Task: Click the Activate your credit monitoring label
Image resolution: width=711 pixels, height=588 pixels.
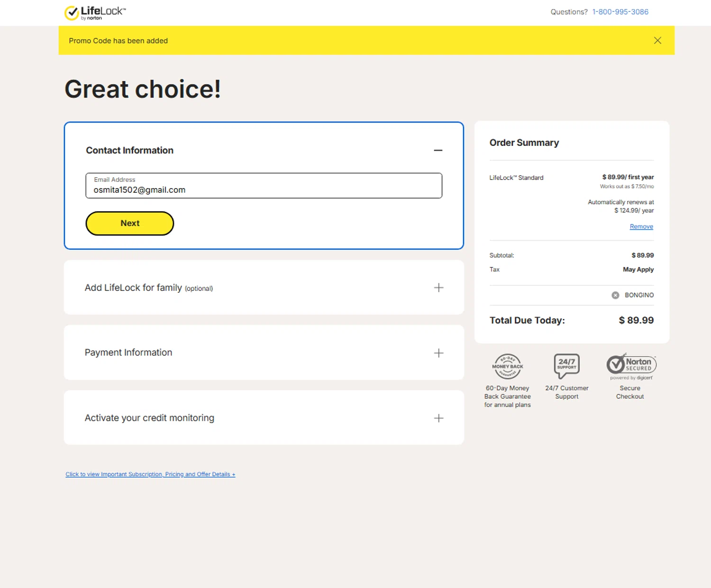Action: coord(149,418)
